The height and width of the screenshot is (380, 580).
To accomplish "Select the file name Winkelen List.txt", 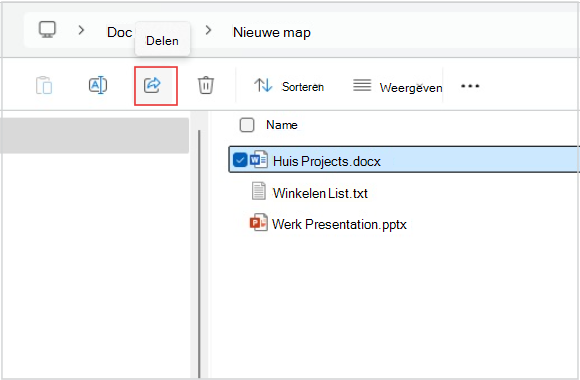I will [x=320, y=193].
